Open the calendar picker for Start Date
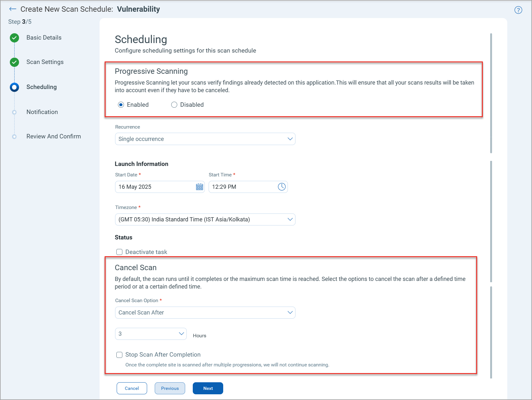This screenshot has height=400, width=532. click(x=199, y=187)
